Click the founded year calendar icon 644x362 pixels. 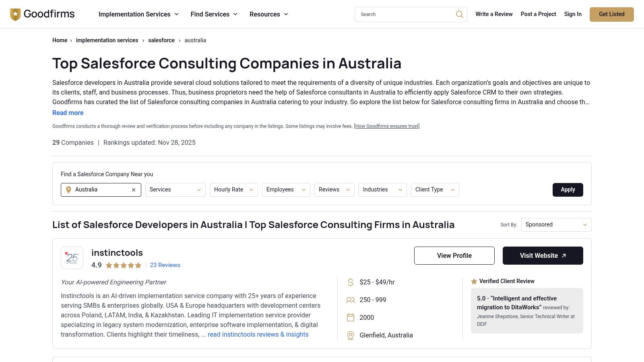coord(350,317)
